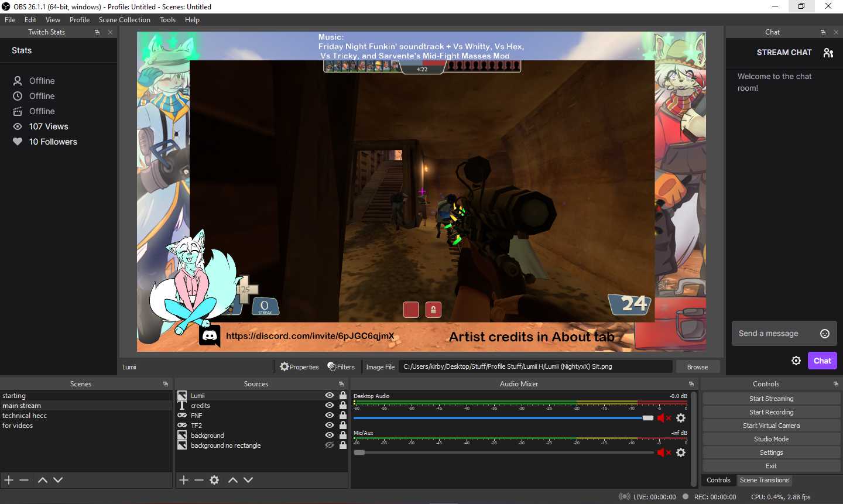Toggle visibility of Lumii source

(x=330, y=396)
